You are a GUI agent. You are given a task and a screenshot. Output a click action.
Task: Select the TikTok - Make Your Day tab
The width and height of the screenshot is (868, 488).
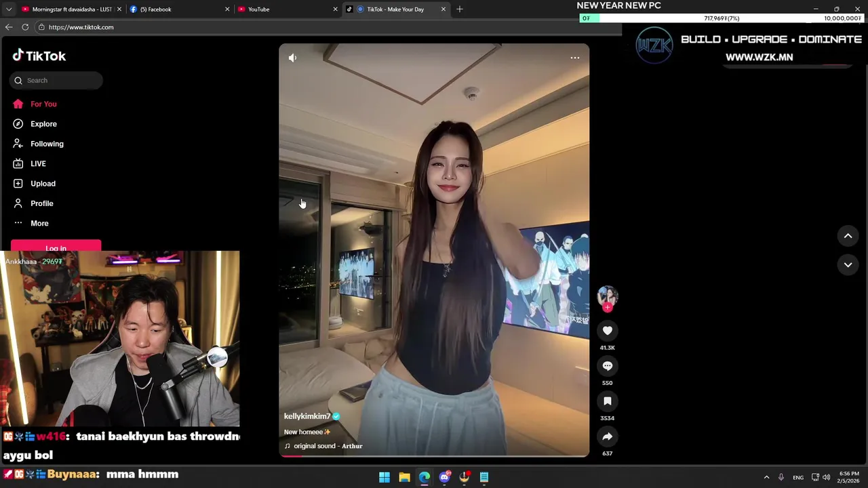pyautogui.click(x=395, y=9)
